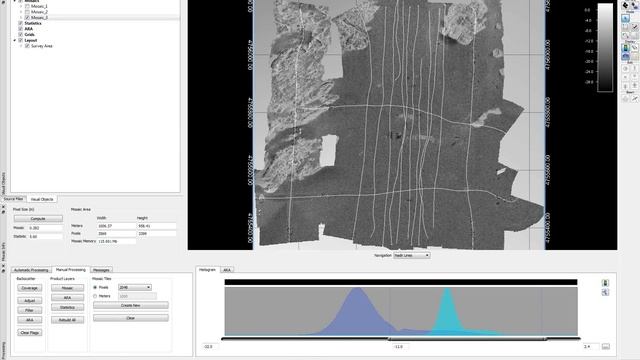640x360 pixels.
Task: Select the Pixels radio button
Action: (95, 287)
